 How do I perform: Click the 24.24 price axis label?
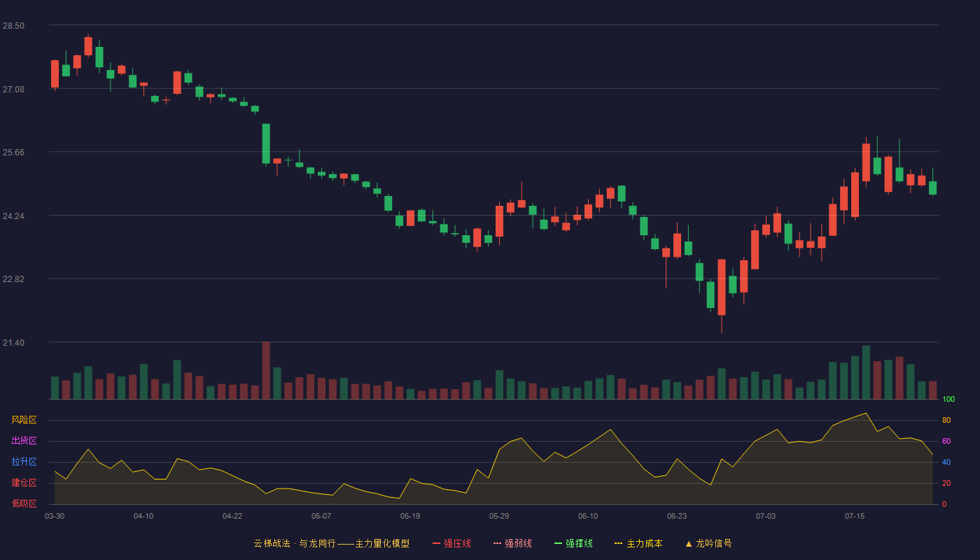click(14, 216)
